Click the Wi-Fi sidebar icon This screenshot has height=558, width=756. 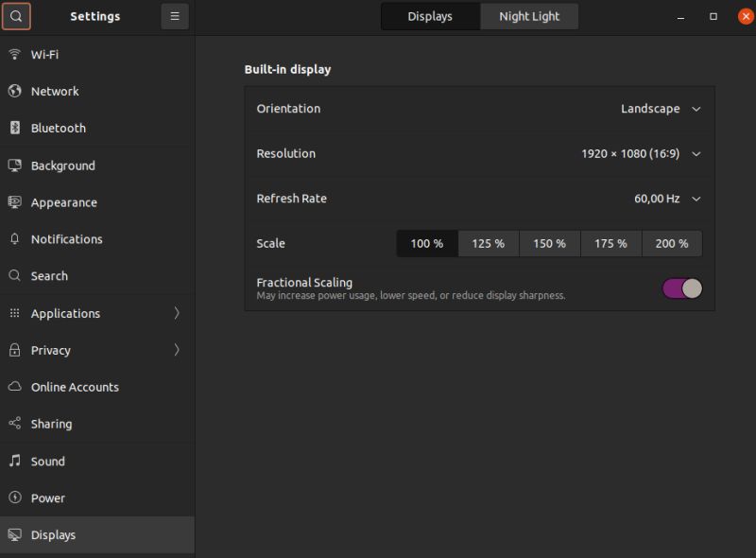coord(16,55)
